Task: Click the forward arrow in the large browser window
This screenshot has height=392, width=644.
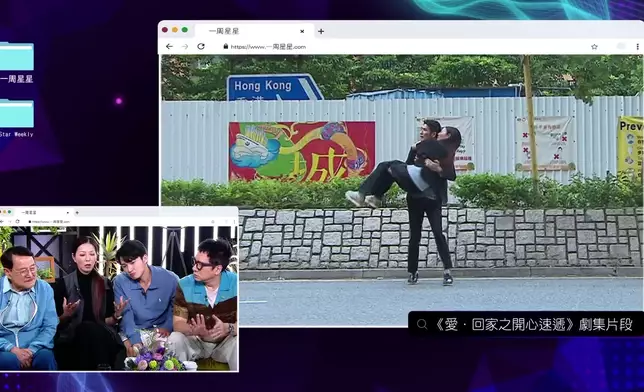Action: pos(185,46)
